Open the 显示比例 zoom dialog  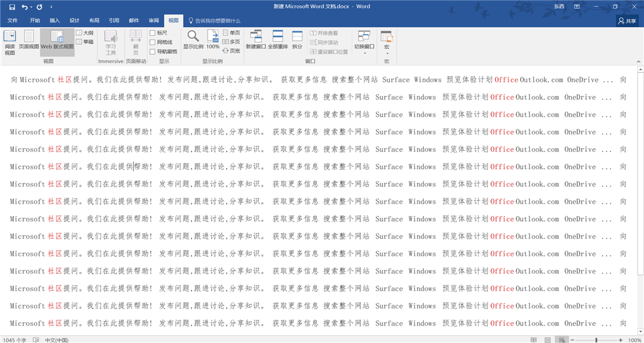click(193, 41)
